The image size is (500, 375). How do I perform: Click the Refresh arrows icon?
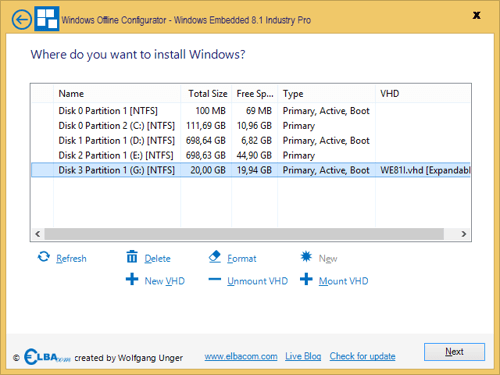[44, 257]
